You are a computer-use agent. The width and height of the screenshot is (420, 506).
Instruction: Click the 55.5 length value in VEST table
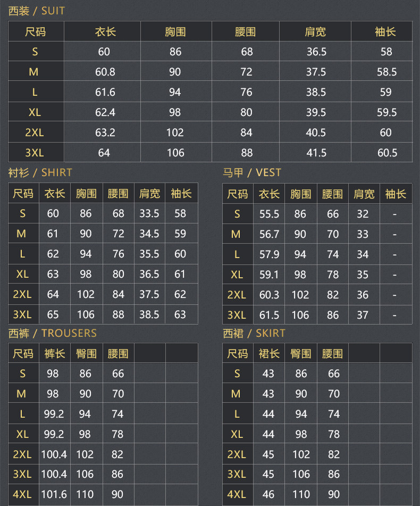click(269, 214)
